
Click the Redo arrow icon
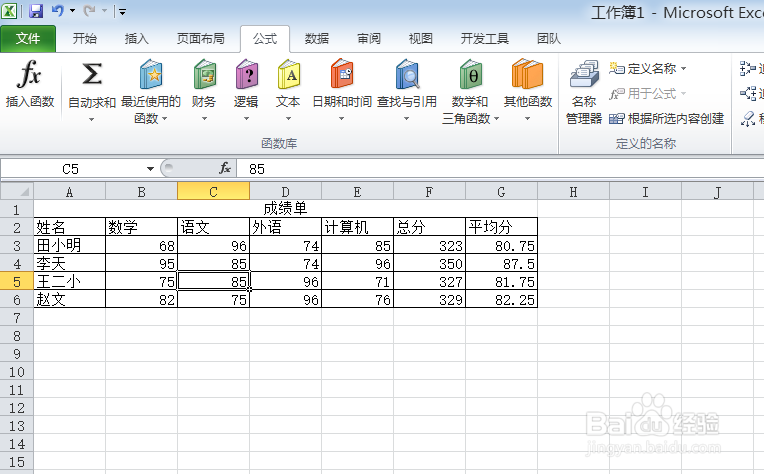[90, 11]
